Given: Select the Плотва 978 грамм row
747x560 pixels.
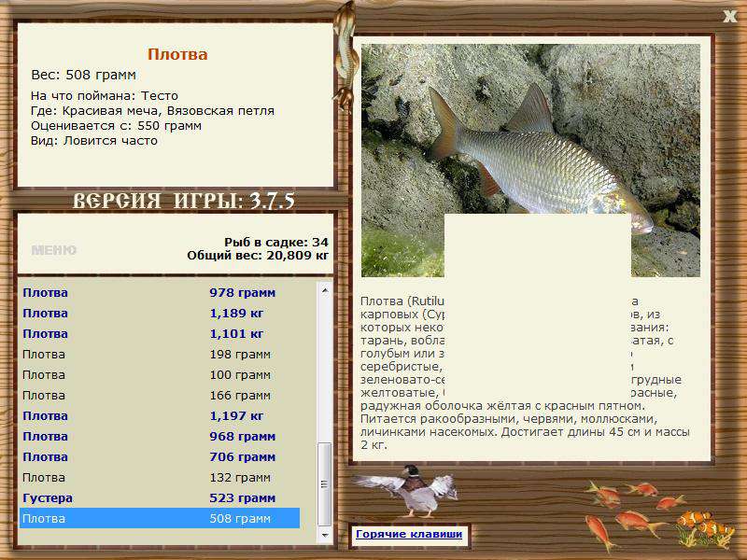Looking at the screenshot, I should [x=160, y=292].
